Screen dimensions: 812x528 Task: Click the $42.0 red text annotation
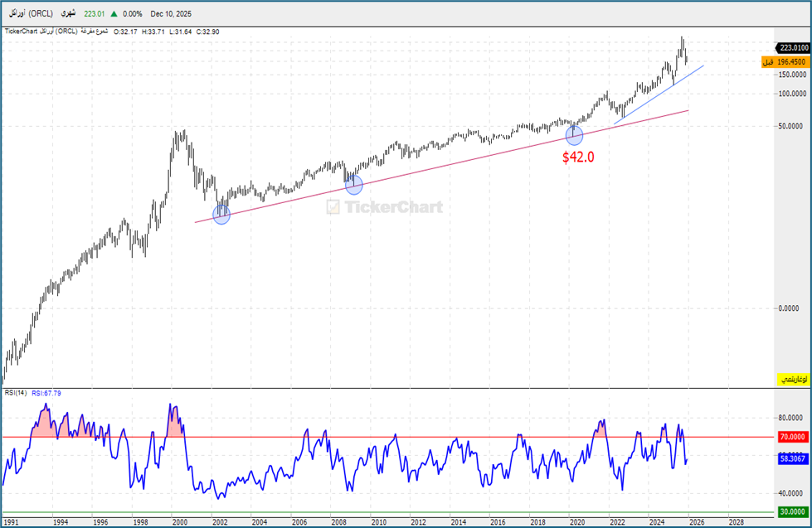tap(578, 157)
